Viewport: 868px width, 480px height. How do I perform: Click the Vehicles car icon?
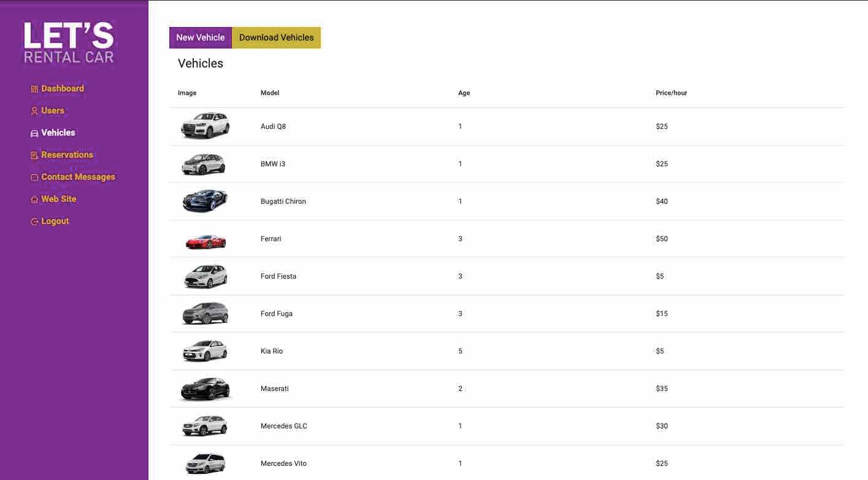(34, 133)
